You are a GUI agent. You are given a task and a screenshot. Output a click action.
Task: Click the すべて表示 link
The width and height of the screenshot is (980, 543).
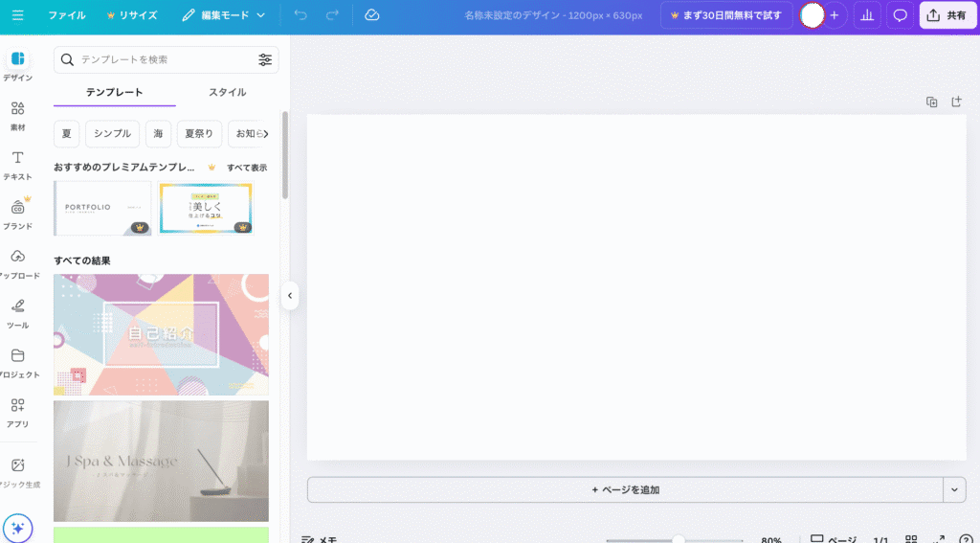coord(247,168)
